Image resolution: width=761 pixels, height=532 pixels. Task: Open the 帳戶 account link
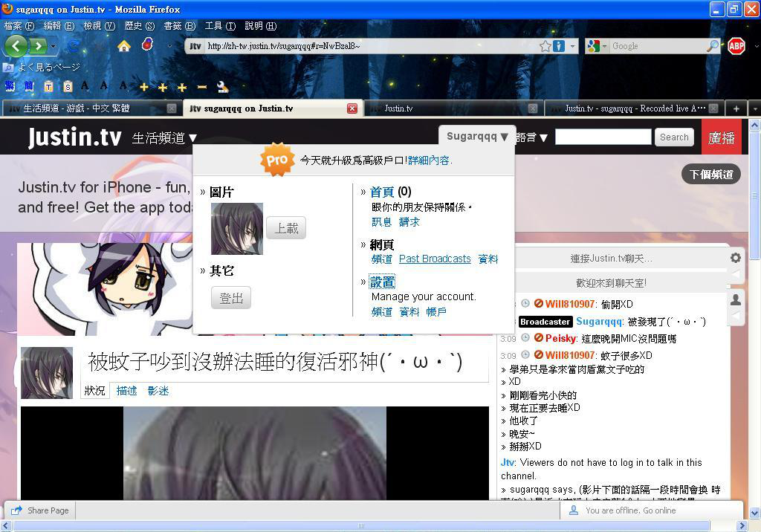click(435, 311)
